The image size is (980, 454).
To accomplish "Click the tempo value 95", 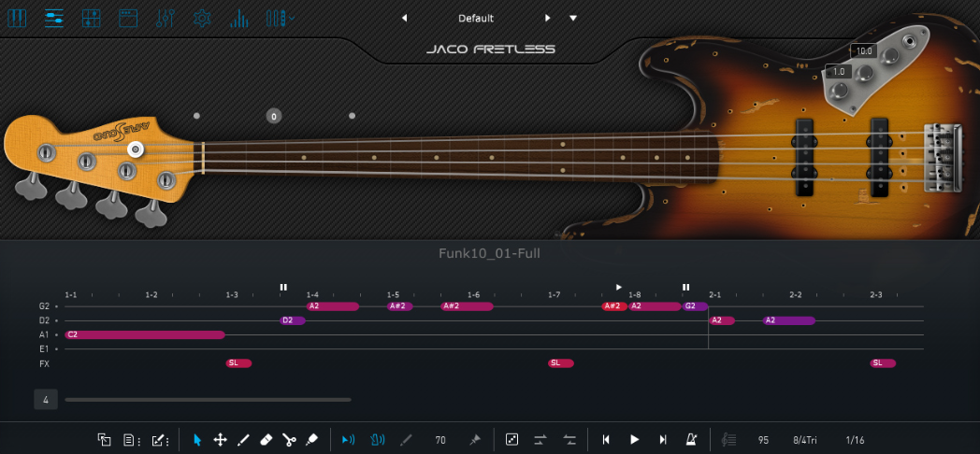I will pos(763,440).
